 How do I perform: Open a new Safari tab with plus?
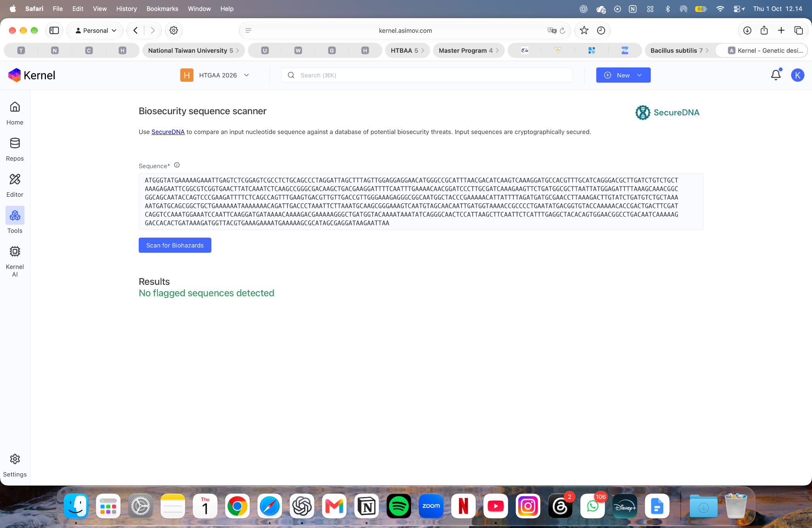pos(781,31)
